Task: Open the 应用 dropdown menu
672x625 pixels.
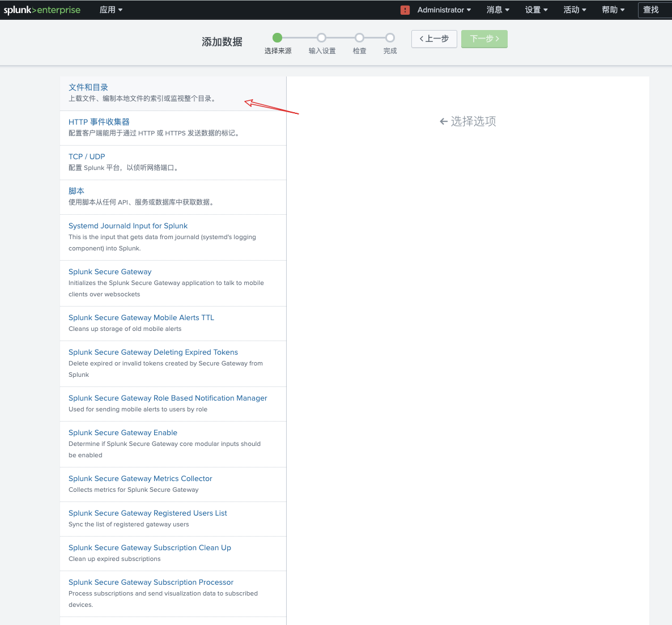Action: [111, 10]
